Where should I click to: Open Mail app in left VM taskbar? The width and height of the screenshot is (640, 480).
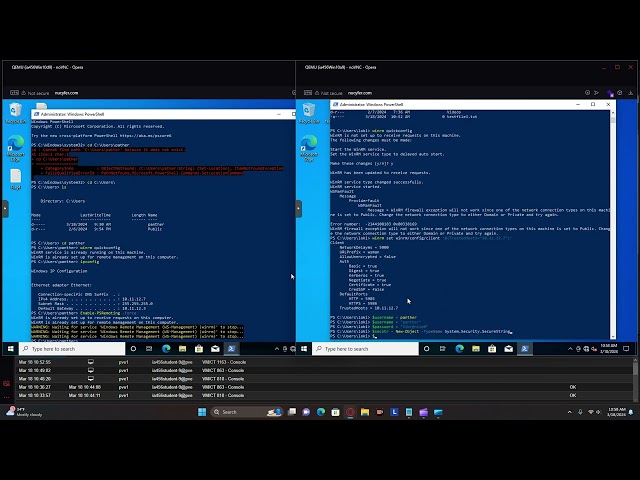(215, 349)
